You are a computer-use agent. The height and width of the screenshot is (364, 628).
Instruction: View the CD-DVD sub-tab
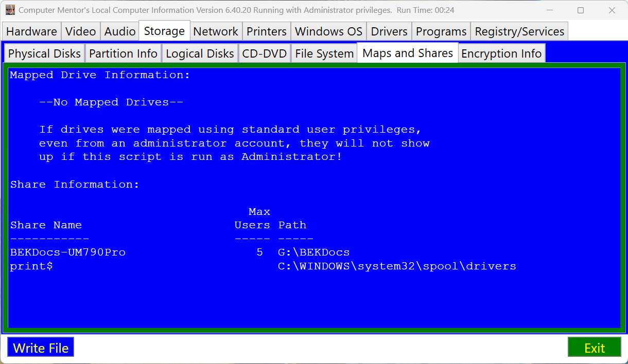(x=264, y=53)
